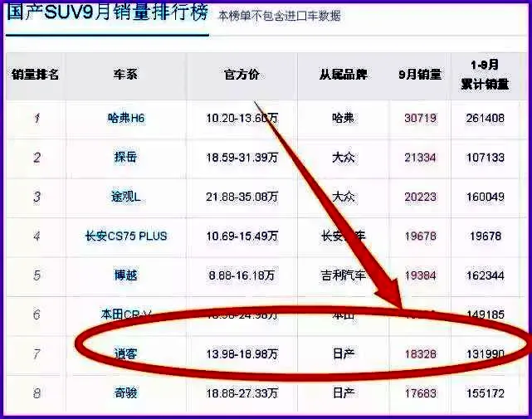Click brand cell 哈弗 in rank 1 row

[x=344, y=118]
